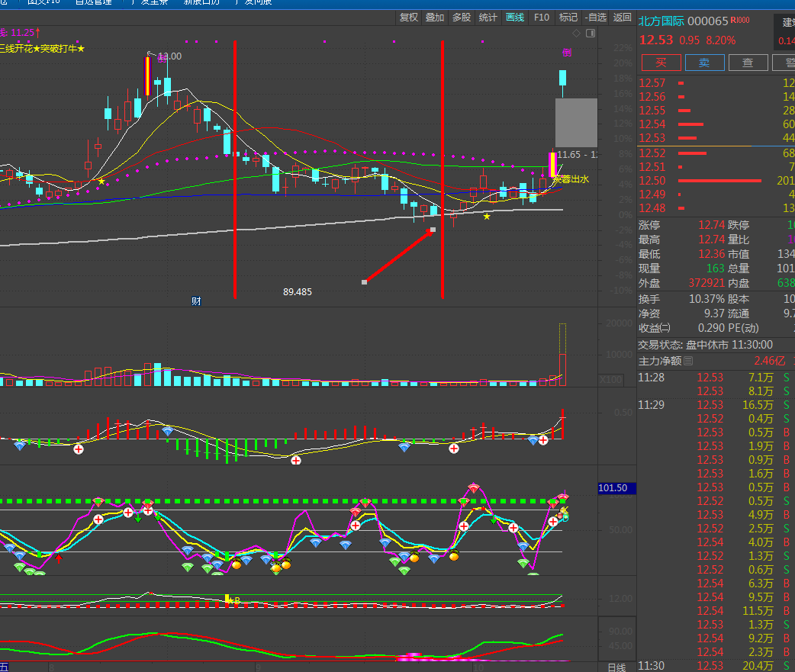This screenshot has height=672, width=795.
Task: Select buy quote row 12.52
Action: 716,153
